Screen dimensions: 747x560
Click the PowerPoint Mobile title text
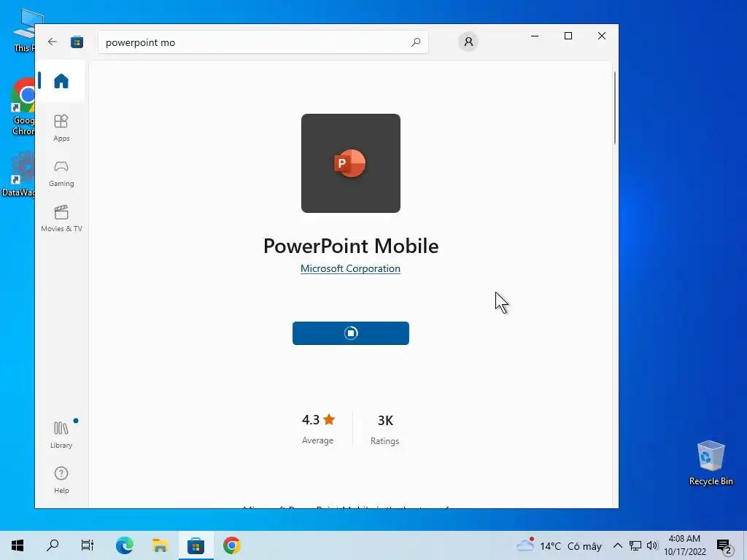pos(351,246)
